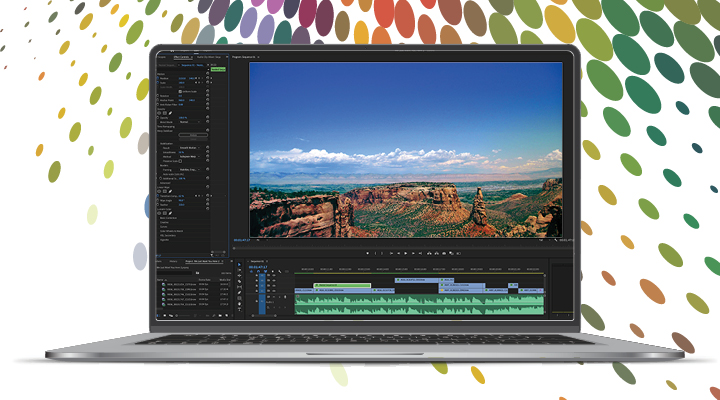Toggle the Position stopwatch animation
This screenshot has width=720, height=400.
tap(158, 76)
